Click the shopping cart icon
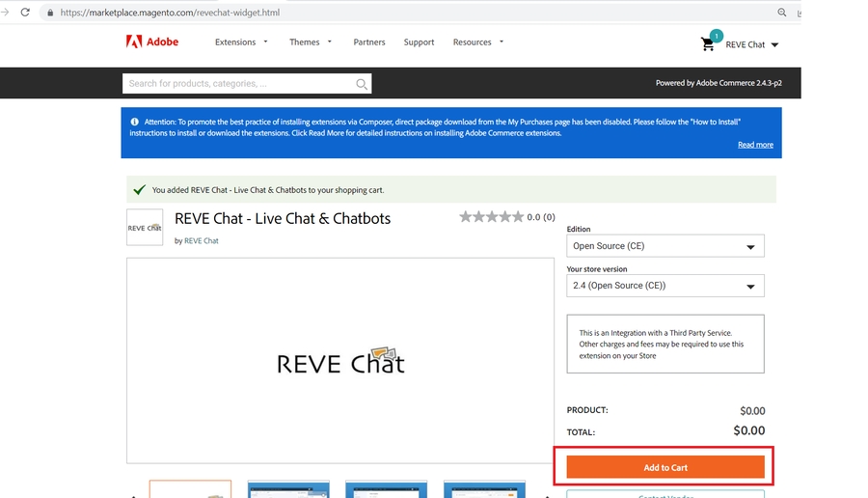 (x=709, y=43)
